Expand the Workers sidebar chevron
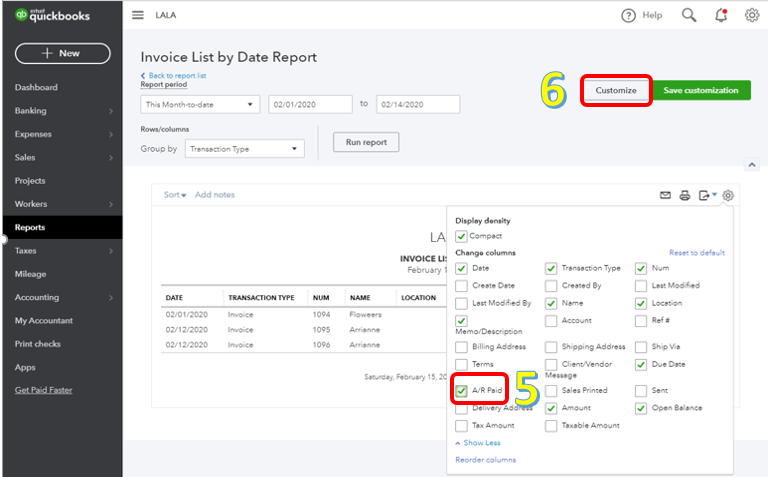 pos(111,204)
